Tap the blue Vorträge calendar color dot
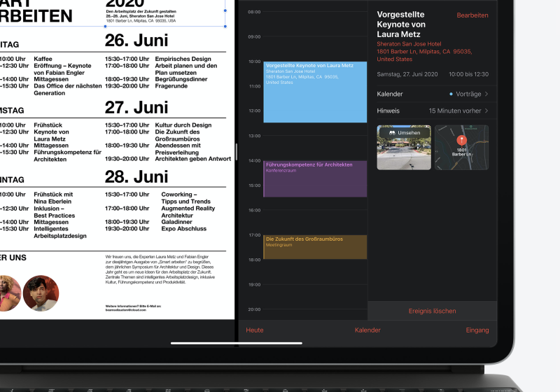The height and width of the screenshot is (392, 560). (x=451, y=94)
